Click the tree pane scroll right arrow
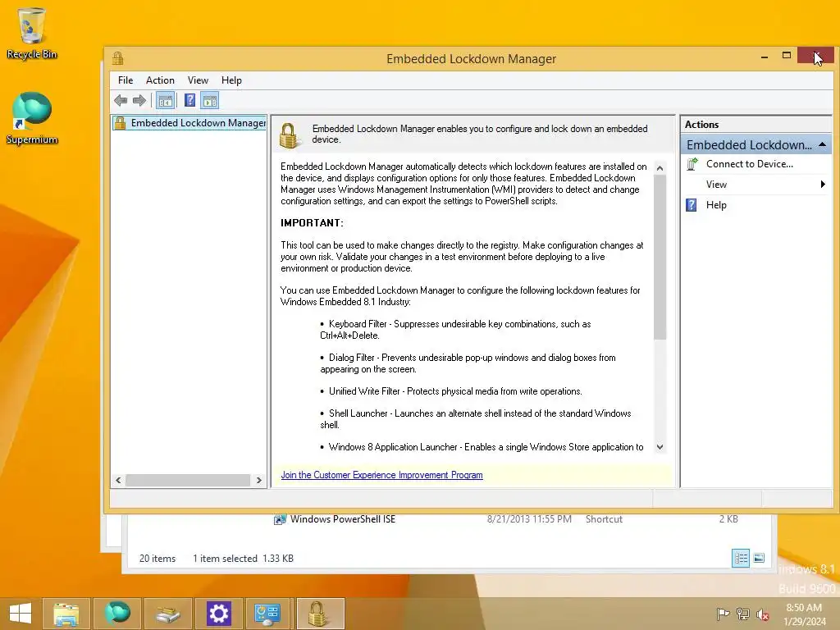This screenshot has height=630, width=840. click(x=258, y=480)
